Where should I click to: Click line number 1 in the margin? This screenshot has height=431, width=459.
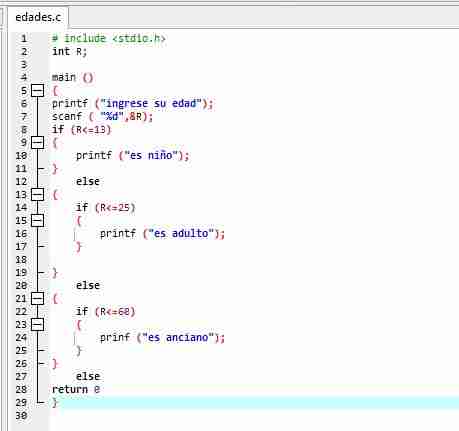(x=24, y=38)
